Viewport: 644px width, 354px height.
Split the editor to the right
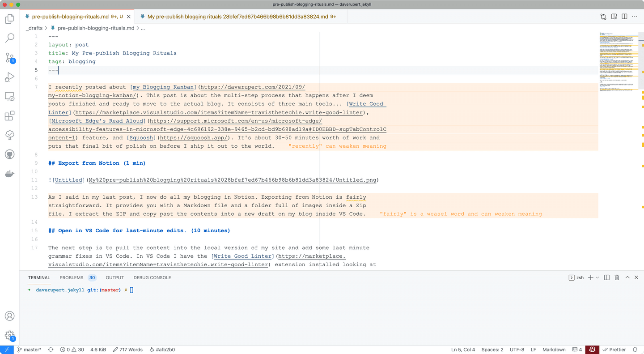(x=624, y=17)
